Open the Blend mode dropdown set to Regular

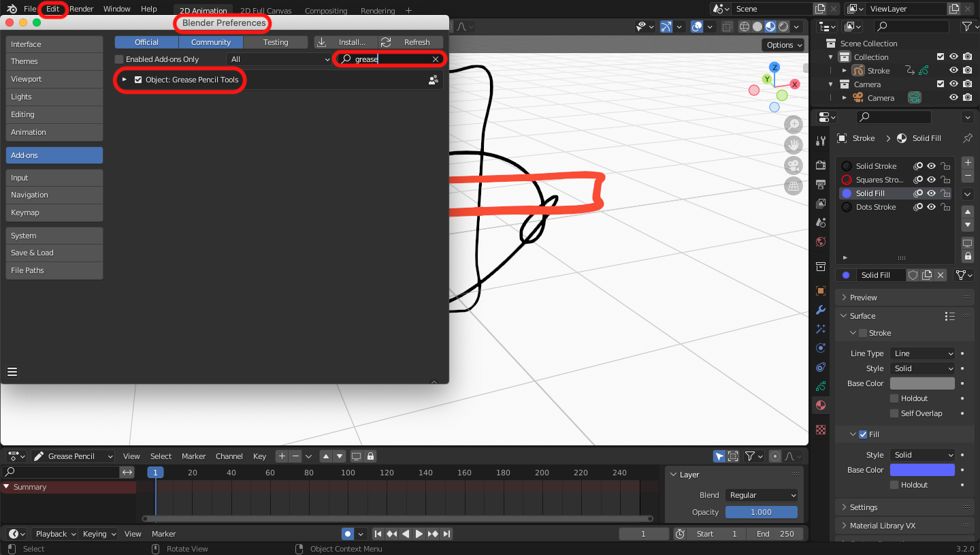(762, 495)
